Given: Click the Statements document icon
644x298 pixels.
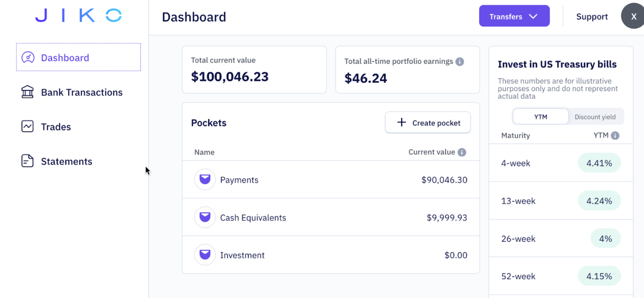Looking at the screenshot, I should tap(27, 161).
